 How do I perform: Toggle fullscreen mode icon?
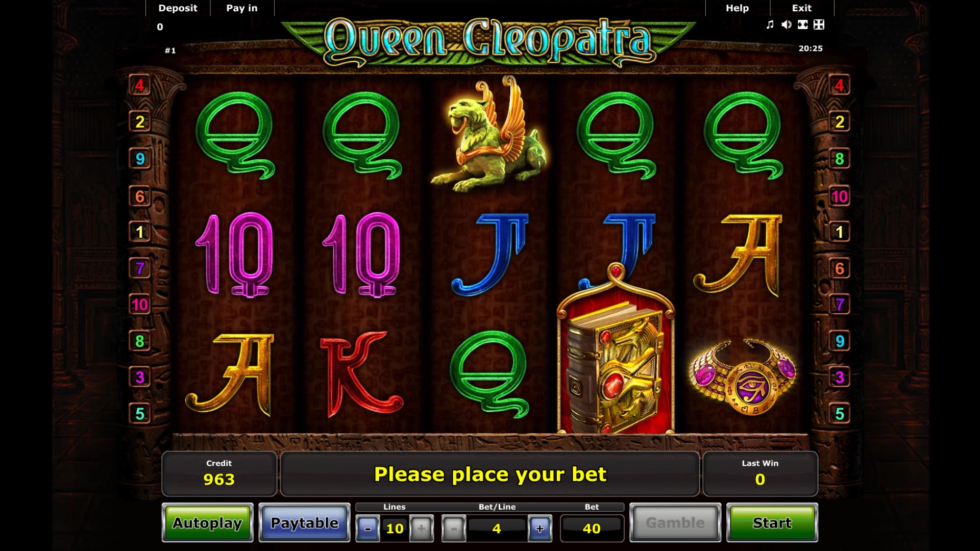tap(803, 24)
